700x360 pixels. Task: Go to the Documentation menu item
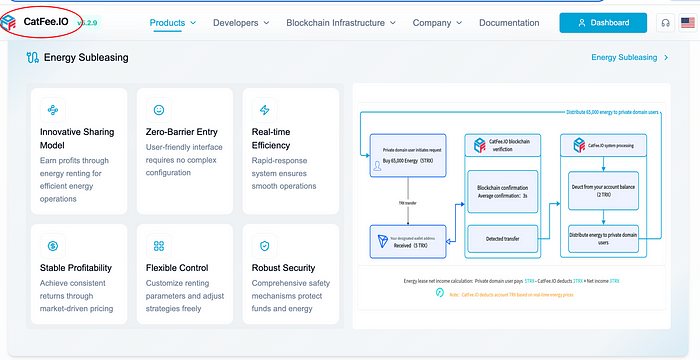pyautogui.click(x=509, y=23)
